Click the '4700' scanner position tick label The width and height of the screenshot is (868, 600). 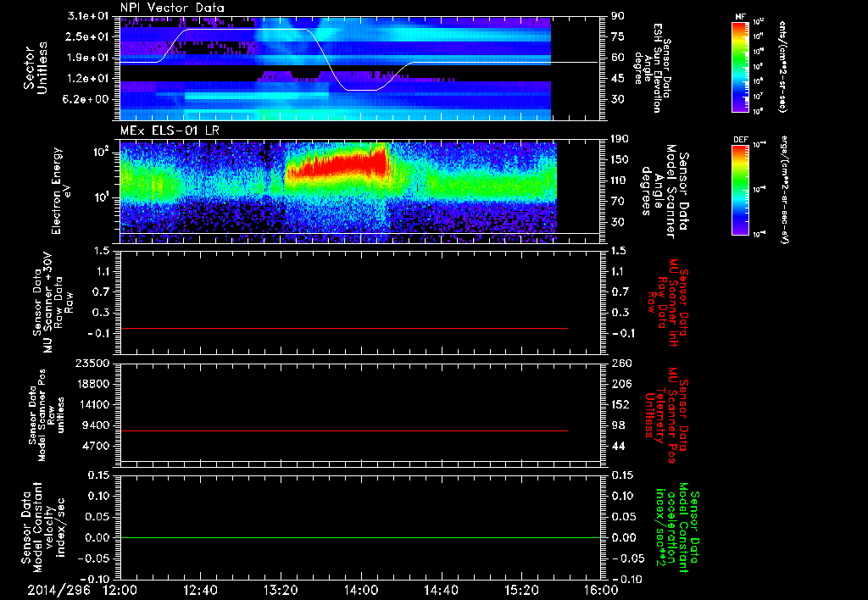click(x=95, y=446)
